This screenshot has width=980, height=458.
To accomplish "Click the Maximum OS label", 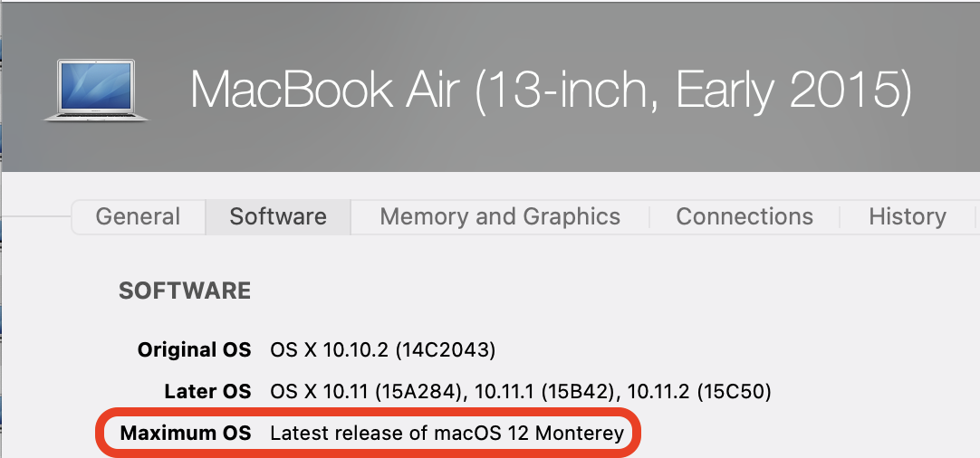I will tap(186, 434).
